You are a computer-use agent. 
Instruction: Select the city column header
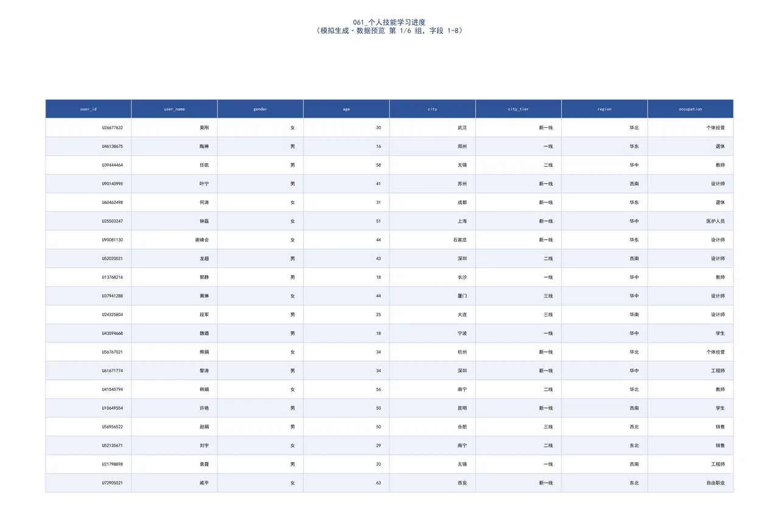coord(433,109)
